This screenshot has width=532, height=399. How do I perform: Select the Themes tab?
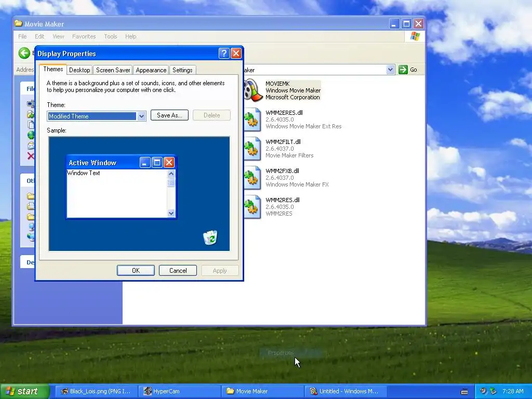[53, 69]
